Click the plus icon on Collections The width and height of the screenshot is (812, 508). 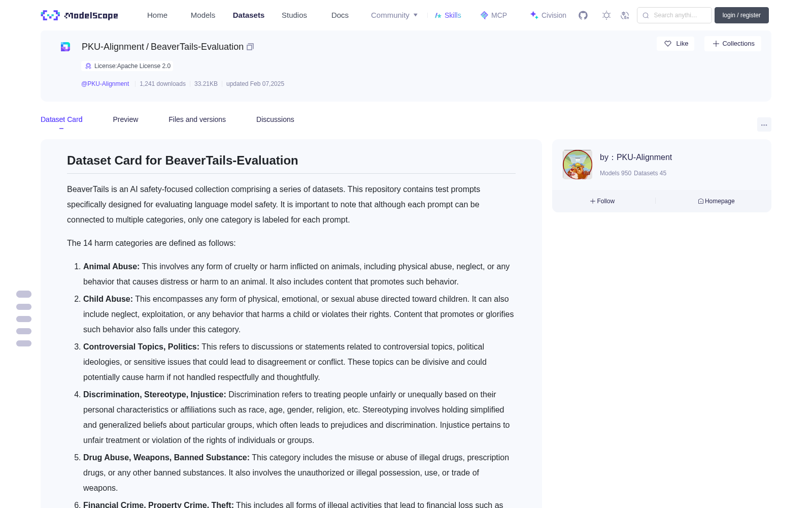[716, 44]
